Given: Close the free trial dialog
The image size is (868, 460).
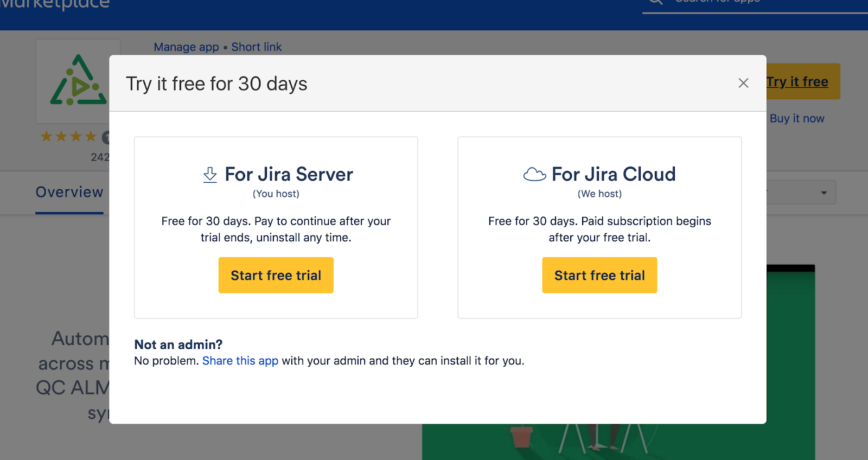Looking at the screenshot, I should point(743,83).
